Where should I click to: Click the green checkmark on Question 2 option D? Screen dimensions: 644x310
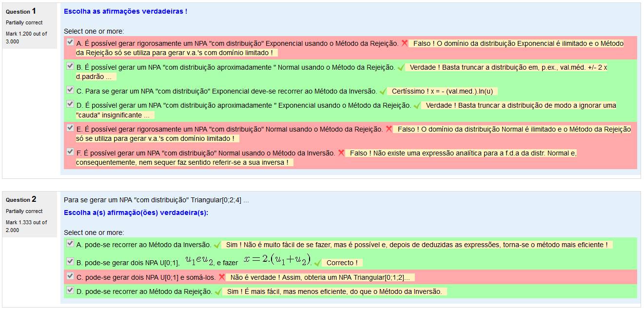click(217, 291)
